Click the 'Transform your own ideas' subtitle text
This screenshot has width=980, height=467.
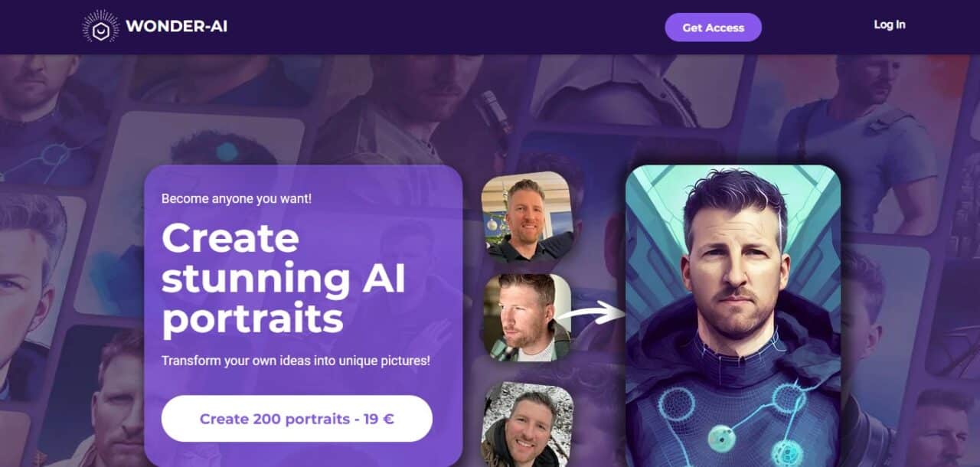tap(296, 360)
